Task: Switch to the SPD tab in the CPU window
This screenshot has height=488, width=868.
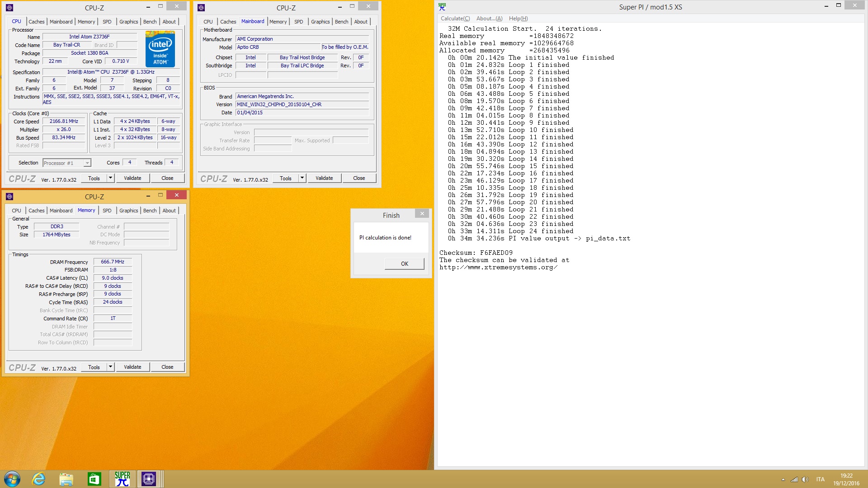Action: click(107, 22)
